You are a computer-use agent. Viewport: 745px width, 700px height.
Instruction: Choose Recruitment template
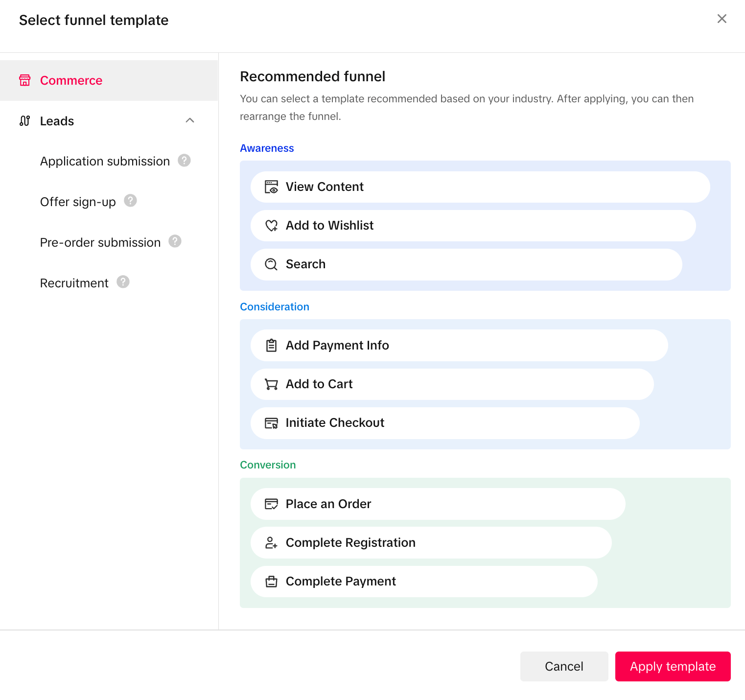pyautogui.click(x=74, y=283)
